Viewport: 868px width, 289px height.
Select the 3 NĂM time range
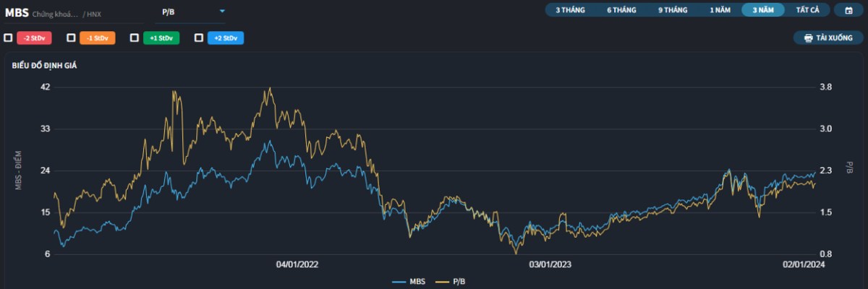click(763, 10)
